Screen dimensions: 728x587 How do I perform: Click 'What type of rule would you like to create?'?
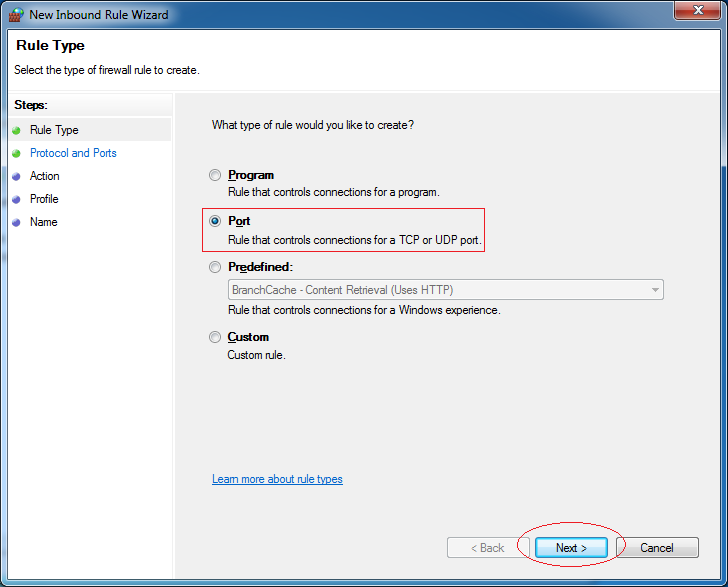tap(313, 125)
